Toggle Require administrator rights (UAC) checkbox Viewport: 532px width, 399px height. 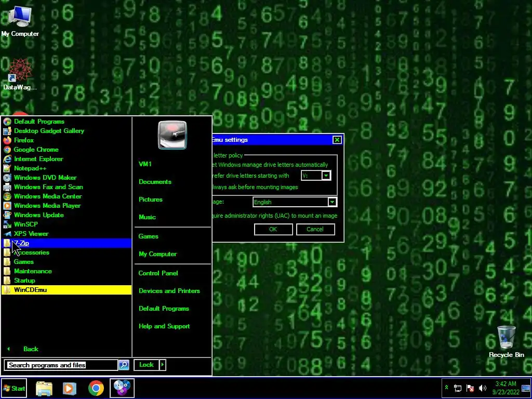click(x=275, y=216)
